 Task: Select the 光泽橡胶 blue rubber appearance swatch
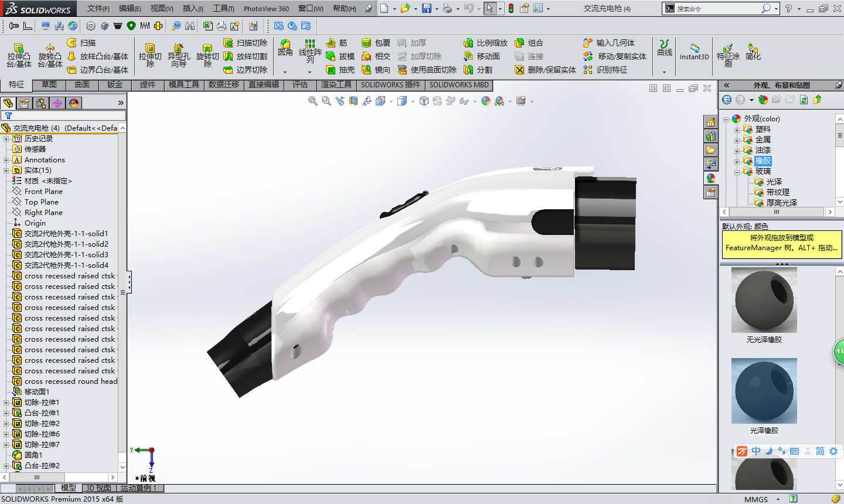pos(764,391)
